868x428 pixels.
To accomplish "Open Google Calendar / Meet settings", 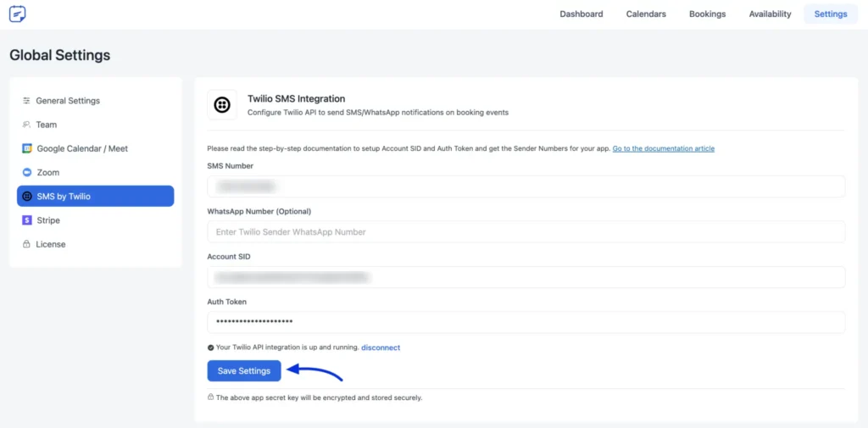I will 96,148.
